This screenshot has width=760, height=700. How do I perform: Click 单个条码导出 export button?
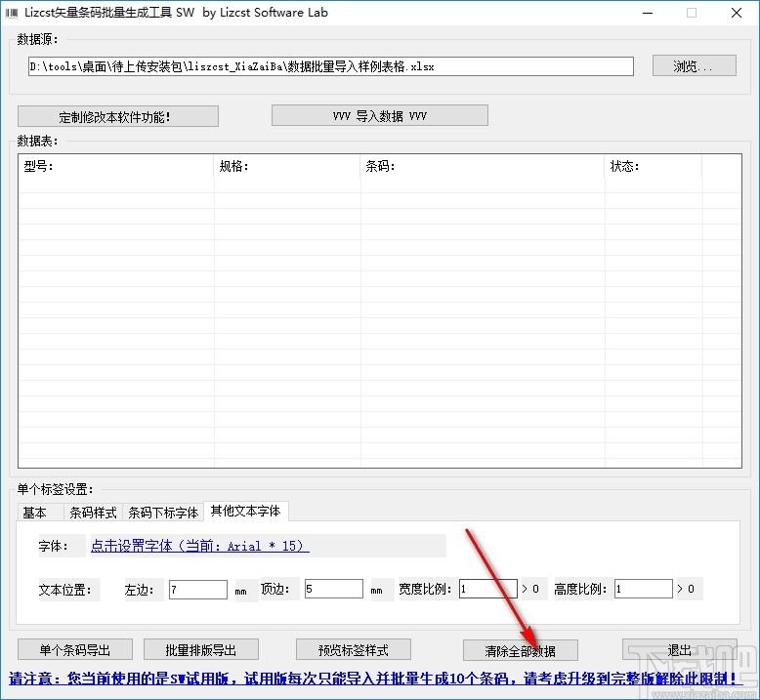(75, 649)
